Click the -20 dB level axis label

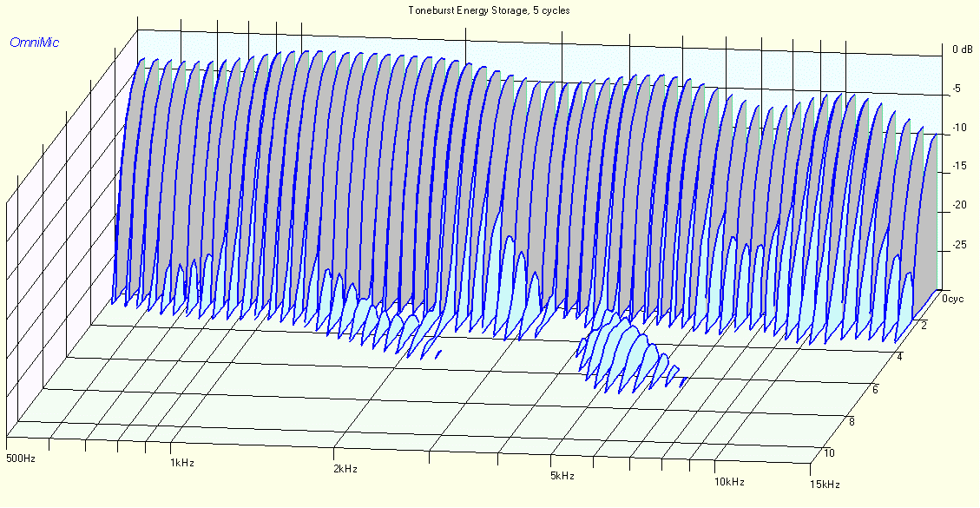pos(958,205)
